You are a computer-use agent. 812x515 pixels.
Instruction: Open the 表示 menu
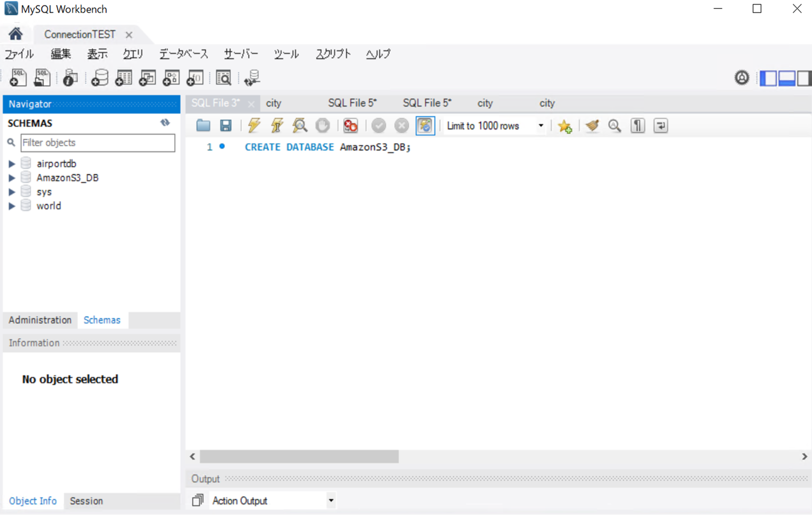(97, 54)
